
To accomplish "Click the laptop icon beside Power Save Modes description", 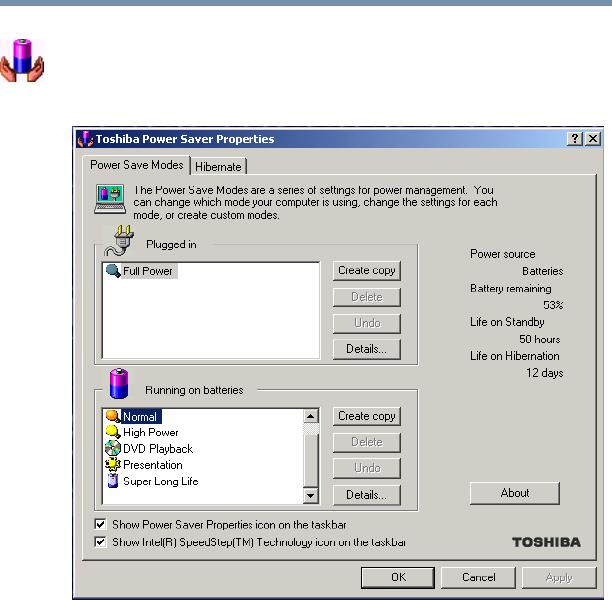I will pyautogui.click(x=110, y=199).
